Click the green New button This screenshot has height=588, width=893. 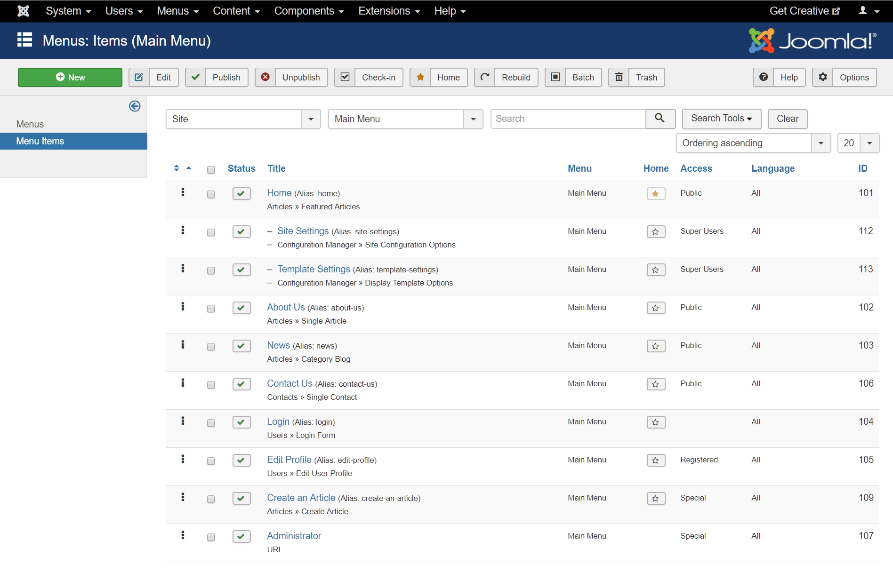[x=70, y=77]
